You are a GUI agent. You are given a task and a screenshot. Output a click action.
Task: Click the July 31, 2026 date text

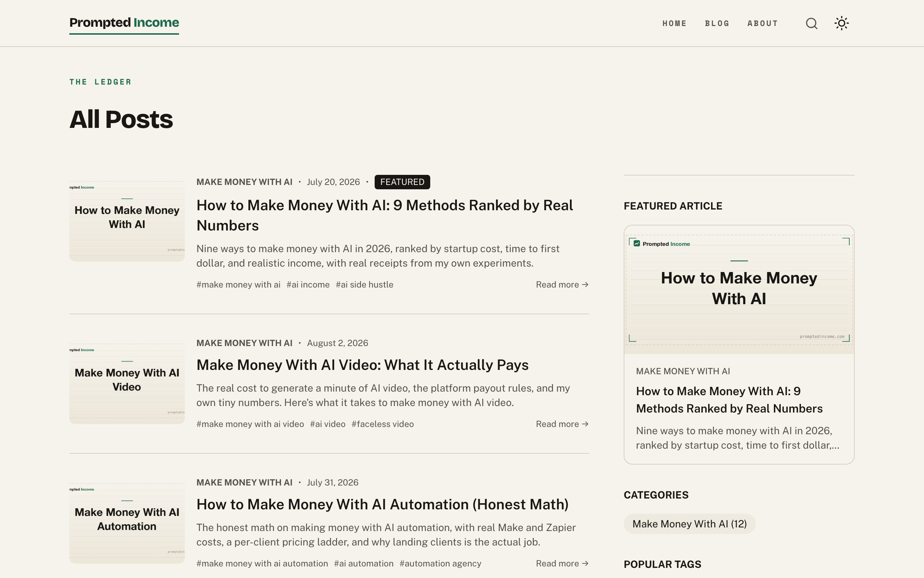click(332, 482)
